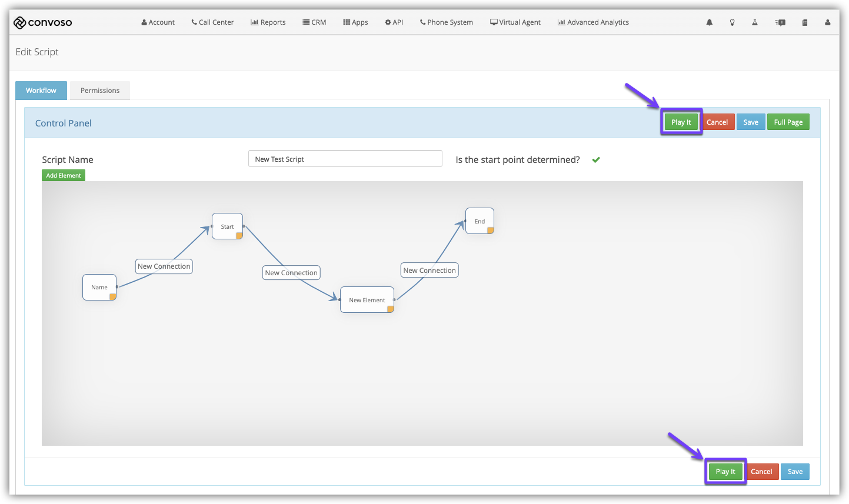Screen dimensions: 849x504
Task: Select the New Element node on canvas
Action: [x=367, y=300]
